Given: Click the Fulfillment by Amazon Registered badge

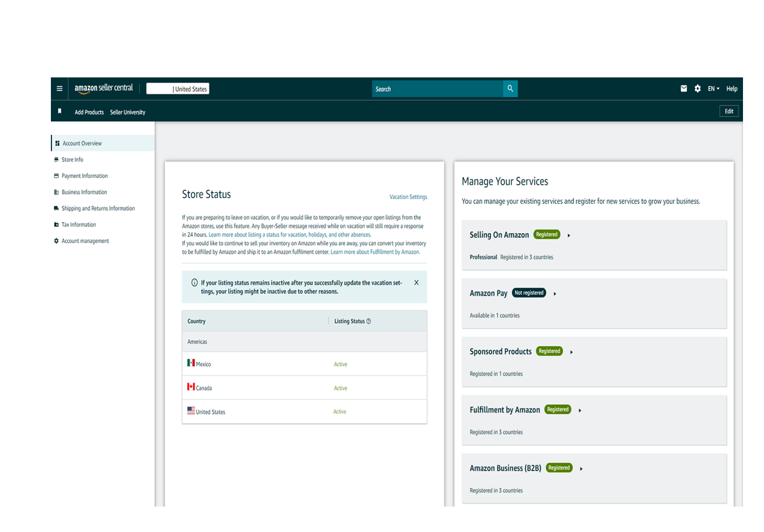Looking at the screenshot, I should 558,409.
